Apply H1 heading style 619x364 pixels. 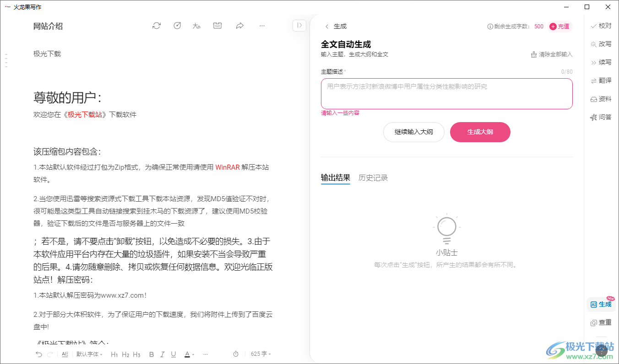[114, 354]
